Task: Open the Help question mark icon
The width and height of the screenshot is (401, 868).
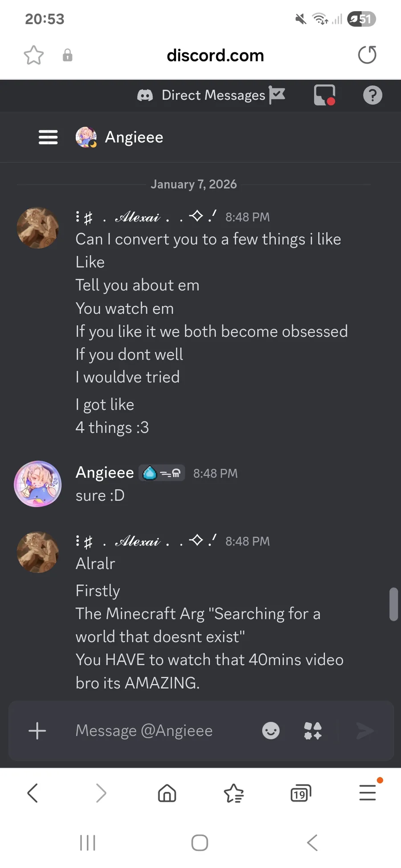Action: (372, 95)
